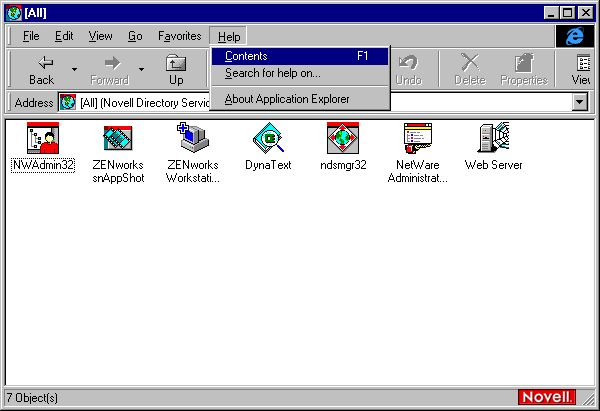Click the Address label
Screen dimensions: 600x411
point(34,103)
